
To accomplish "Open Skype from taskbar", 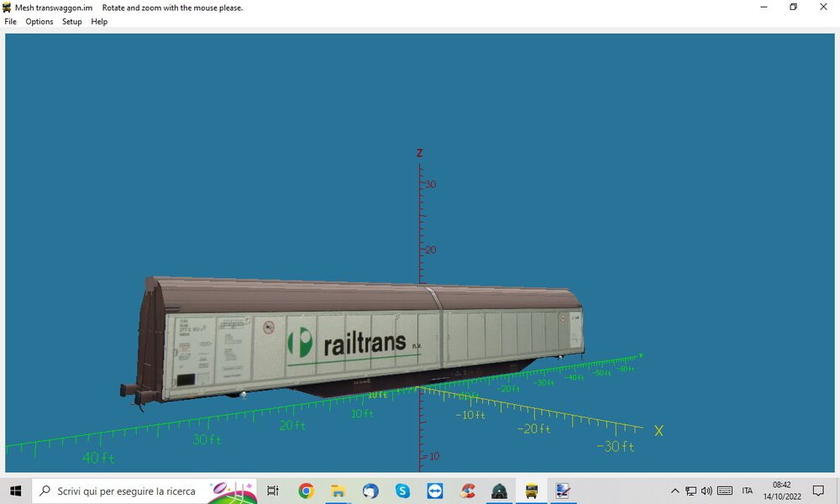I will (x=402, y=491).
